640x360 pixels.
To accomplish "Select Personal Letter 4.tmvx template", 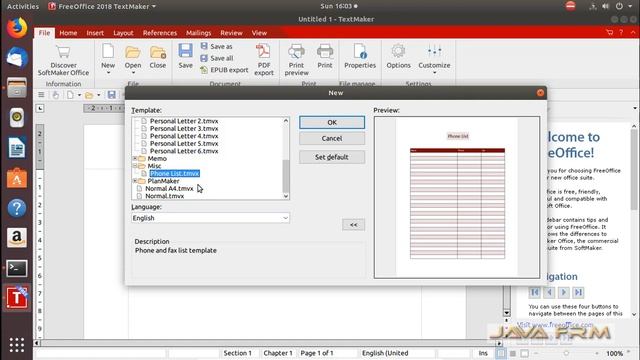I will point(184,136).
